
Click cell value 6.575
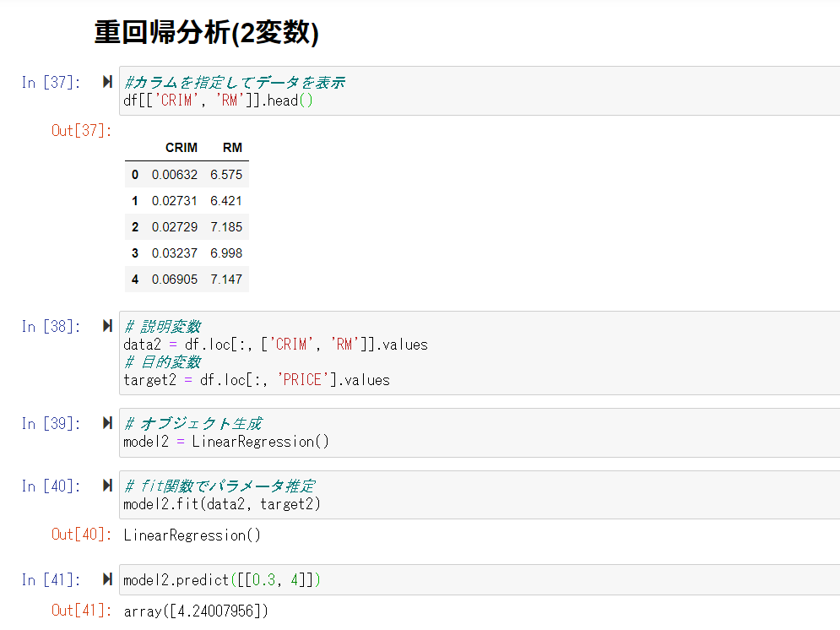(x=226, y=175)
